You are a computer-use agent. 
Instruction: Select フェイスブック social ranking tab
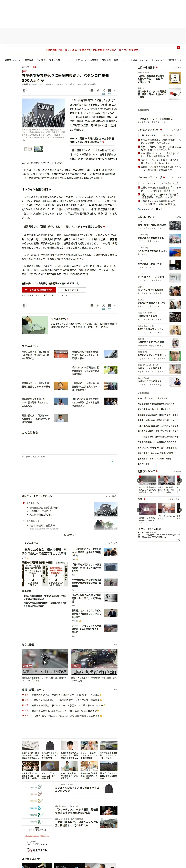[x=148, y=183]
